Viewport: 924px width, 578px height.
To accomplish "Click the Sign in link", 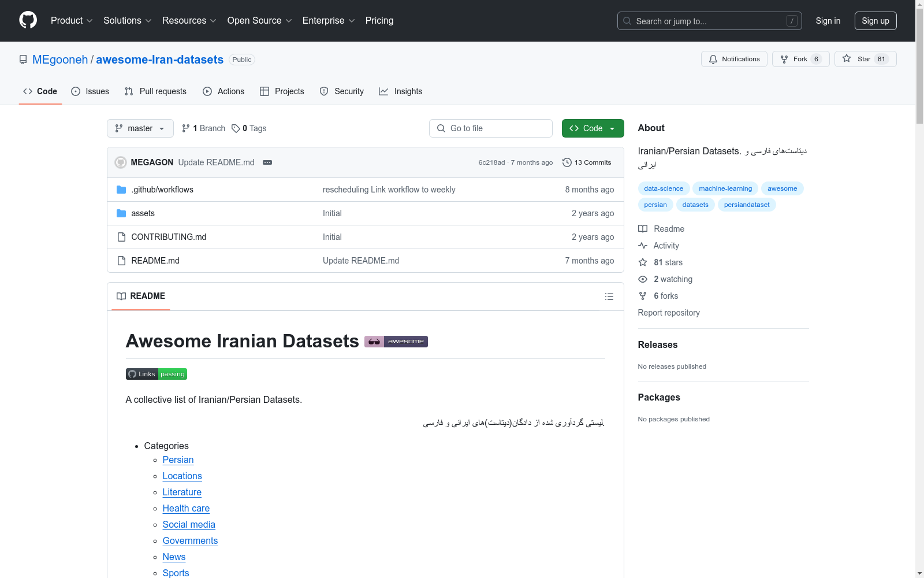I will tap(828, 21).
